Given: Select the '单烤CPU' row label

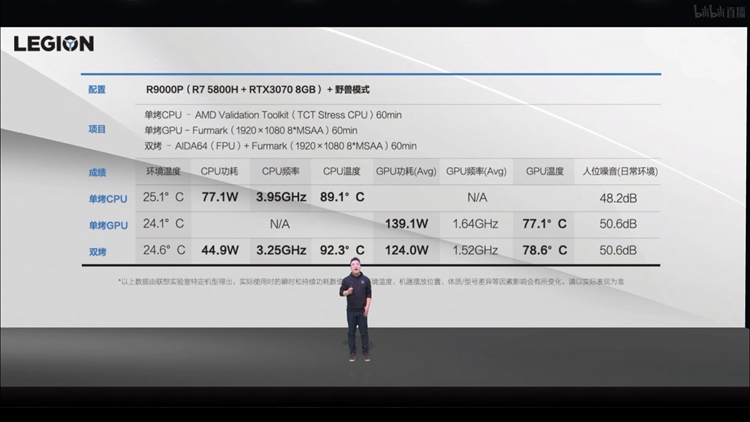Looking at the screenshot, I should coord(108,199).
